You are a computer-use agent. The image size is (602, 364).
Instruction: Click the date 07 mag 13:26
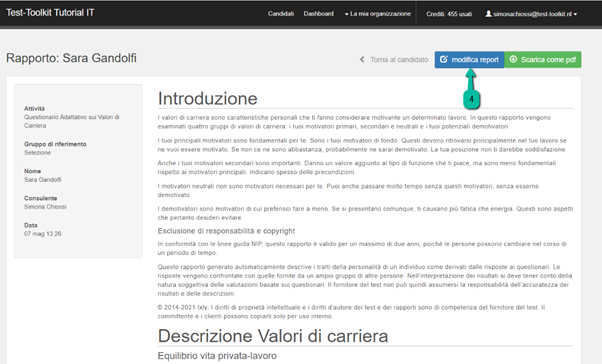pyautogui.click(x=43, y=233)
